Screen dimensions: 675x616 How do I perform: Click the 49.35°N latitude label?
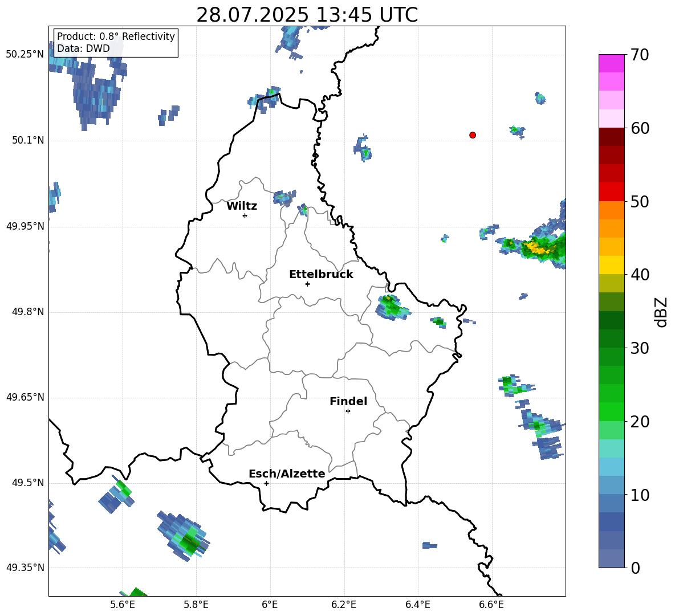click(25, 568)
